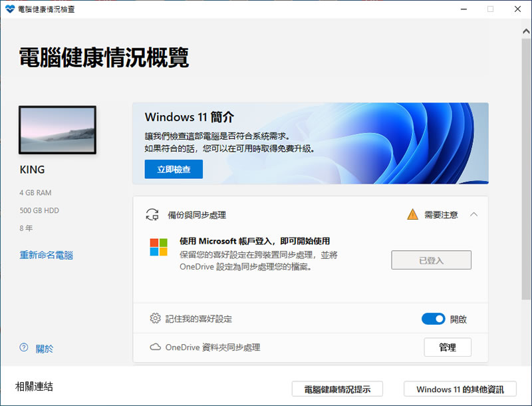Image resolution: width=532 pixels, height=406 pixels.
Task: Click the 相關連結 label
Action: (x=34, y=386)
